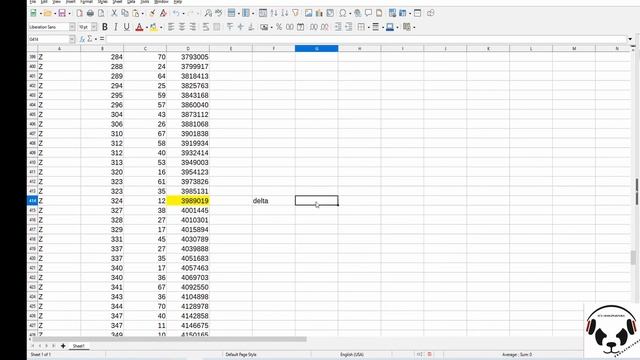This screenshot has width=640, height=360.
Task: Toggle italic formatting
Action: click(116, 27)
